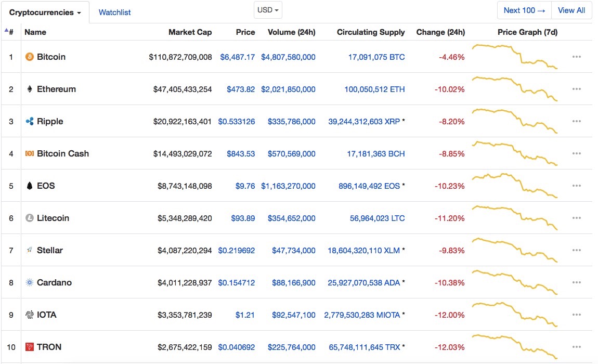598x364 pixels.
Task: Click Stellar's supply 18,604,320,110 XLM
Action: [363, 251]
